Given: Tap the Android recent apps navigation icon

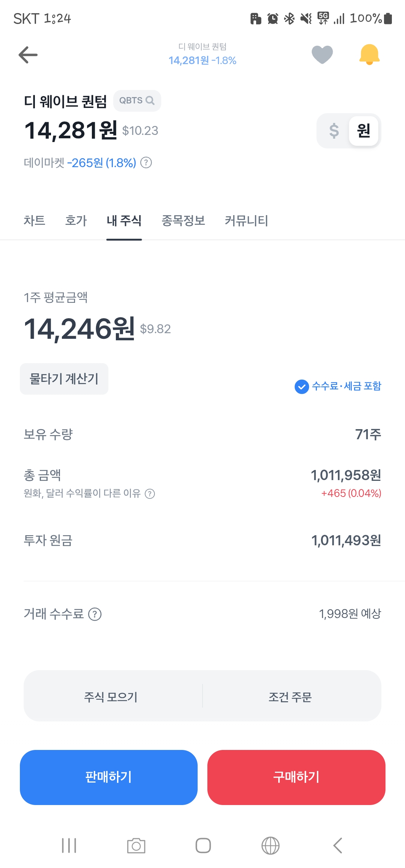Looking at the screenshot, I should (x=69, y=846).
